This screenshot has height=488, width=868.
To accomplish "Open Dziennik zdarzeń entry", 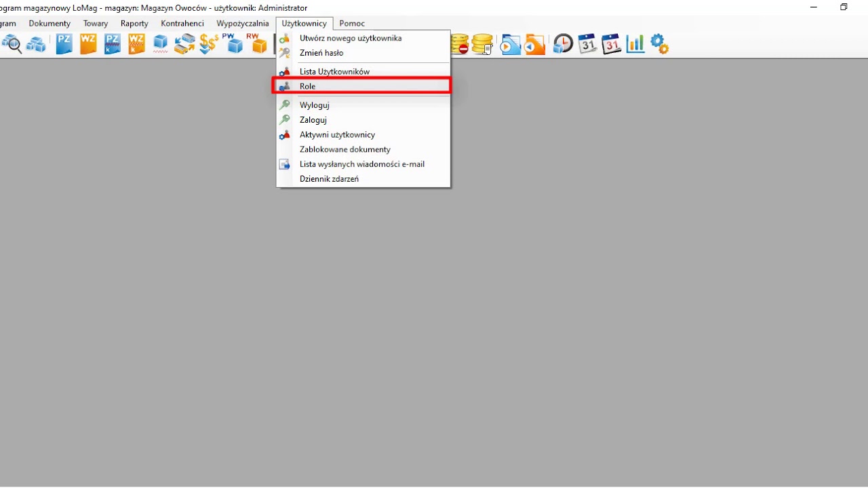I will click(363, 179).
